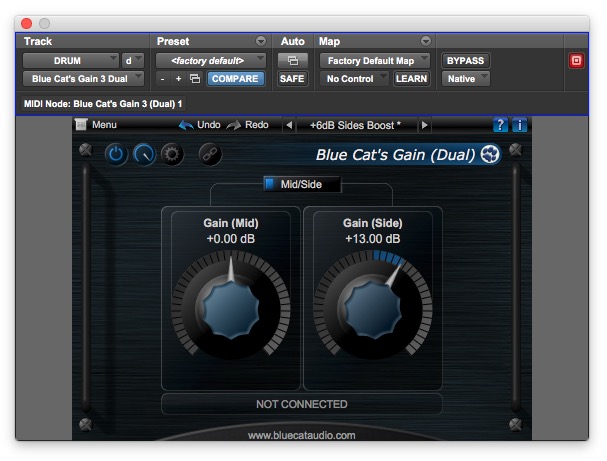The image size is (607, 461).
Task: Open the DRUM track selector dropdown
Action: [70, 61]
